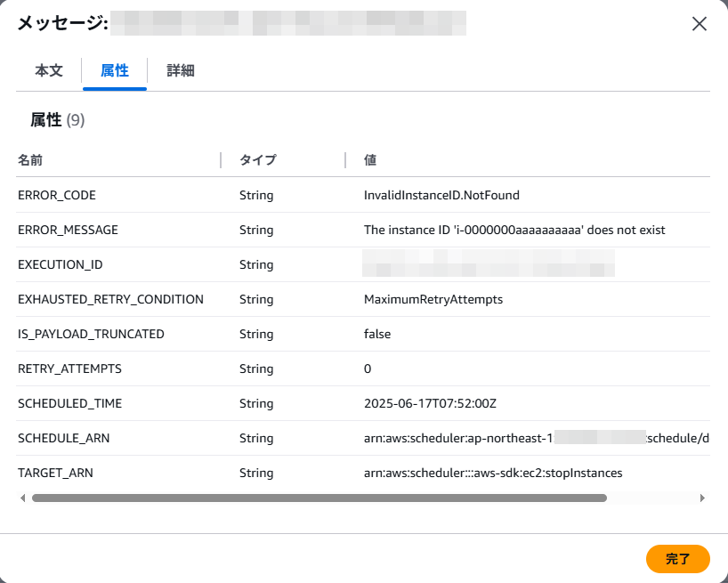This screenshot has height=583, width=728.
Task: Select the EXECUTION_ID attribute name
Action: 60,264
